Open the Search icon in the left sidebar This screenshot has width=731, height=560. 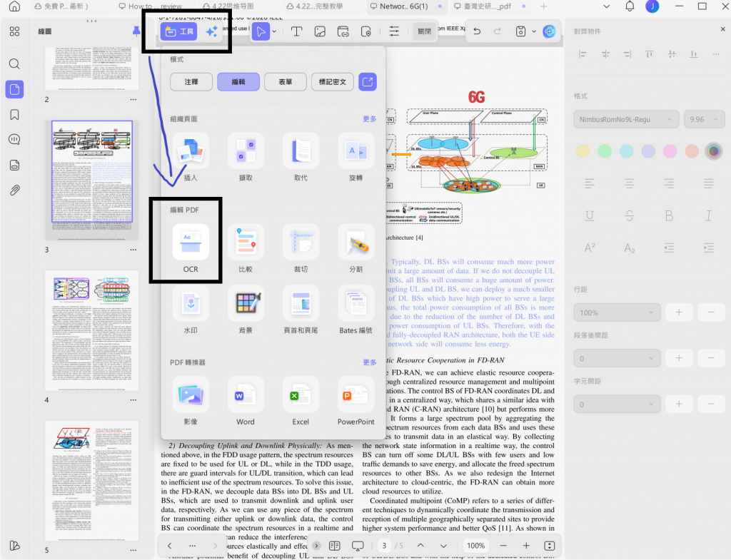coord(14,63)
